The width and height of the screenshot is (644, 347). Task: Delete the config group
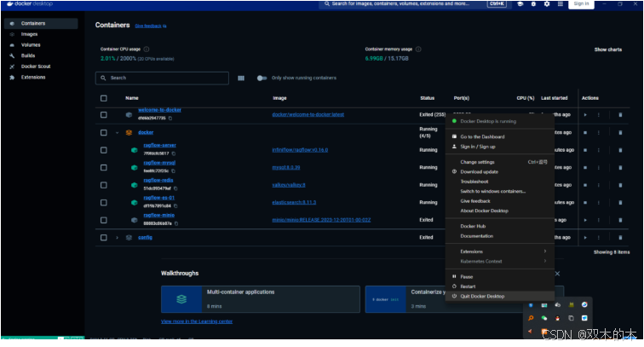point(620,238)
